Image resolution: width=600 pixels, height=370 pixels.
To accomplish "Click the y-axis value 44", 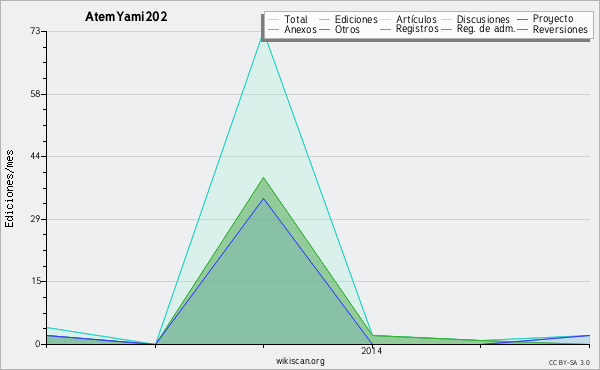I will (35, 156).
